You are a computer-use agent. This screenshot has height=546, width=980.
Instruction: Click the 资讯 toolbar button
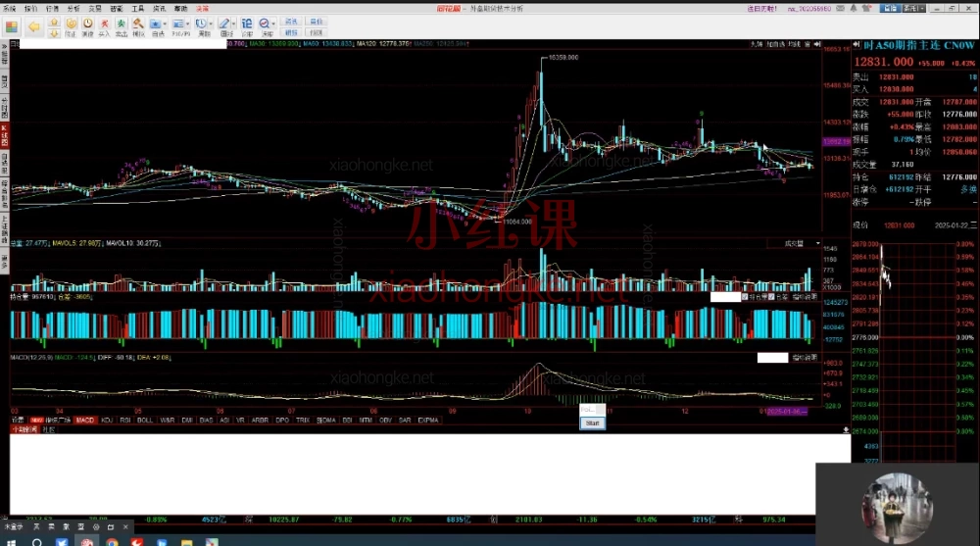[291, 22]
